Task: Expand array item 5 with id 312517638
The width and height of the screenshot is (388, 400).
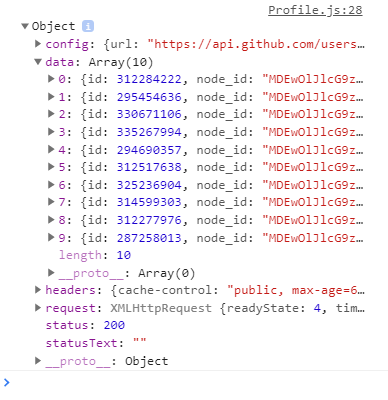Action: (51, 167)
